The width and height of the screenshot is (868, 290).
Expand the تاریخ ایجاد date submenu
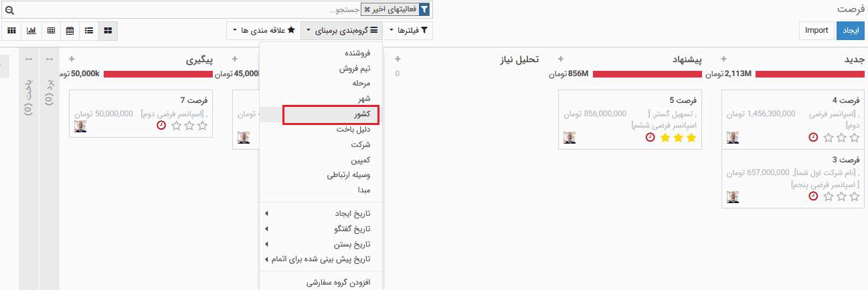coord(320,213)
